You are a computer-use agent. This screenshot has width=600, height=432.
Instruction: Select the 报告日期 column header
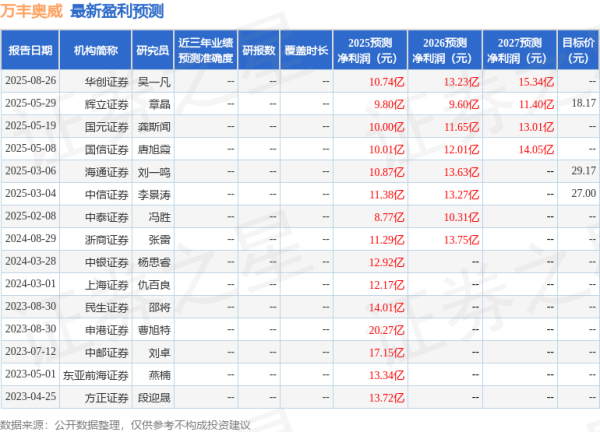[30, 50]
